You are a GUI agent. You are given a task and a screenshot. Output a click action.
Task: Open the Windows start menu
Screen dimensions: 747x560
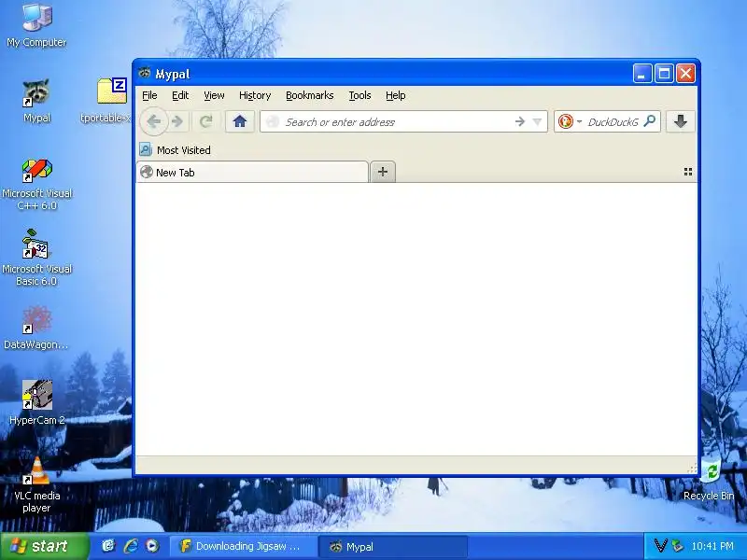click(44, 546)
